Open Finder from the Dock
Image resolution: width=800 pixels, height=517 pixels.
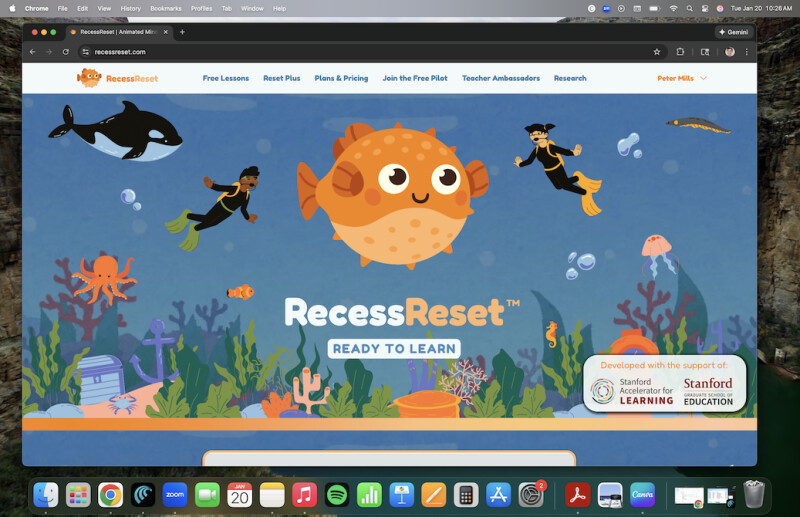45,495
